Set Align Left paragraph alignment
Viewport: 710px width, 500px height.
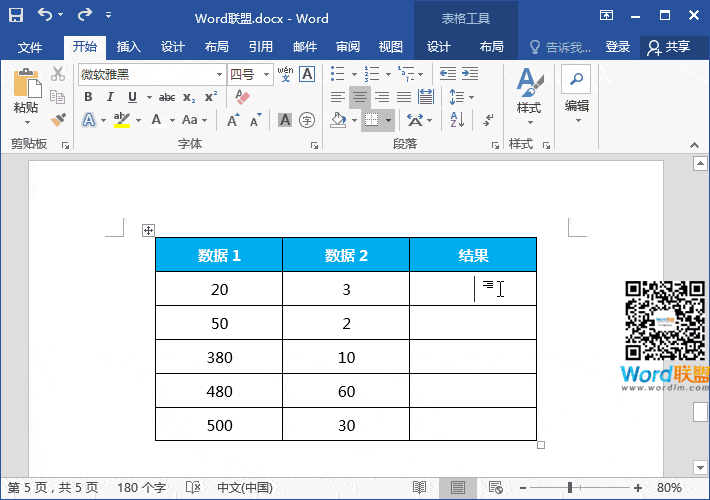[337, 96]
